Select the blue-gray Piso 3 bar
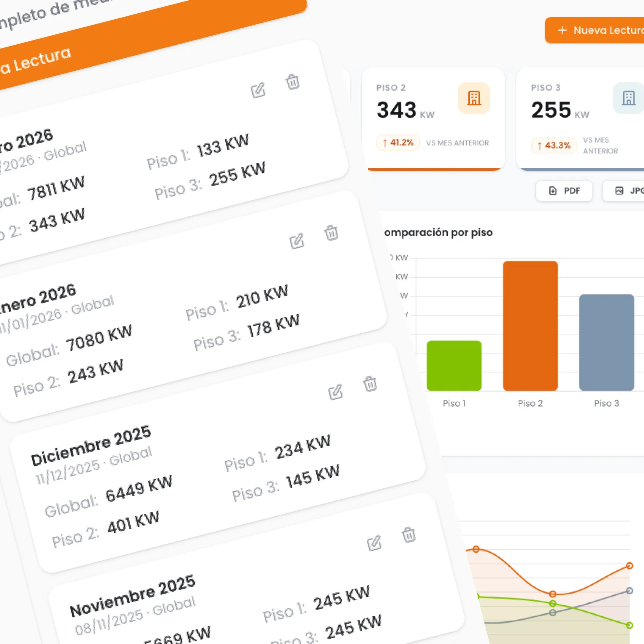 click(x=606, y=342)
